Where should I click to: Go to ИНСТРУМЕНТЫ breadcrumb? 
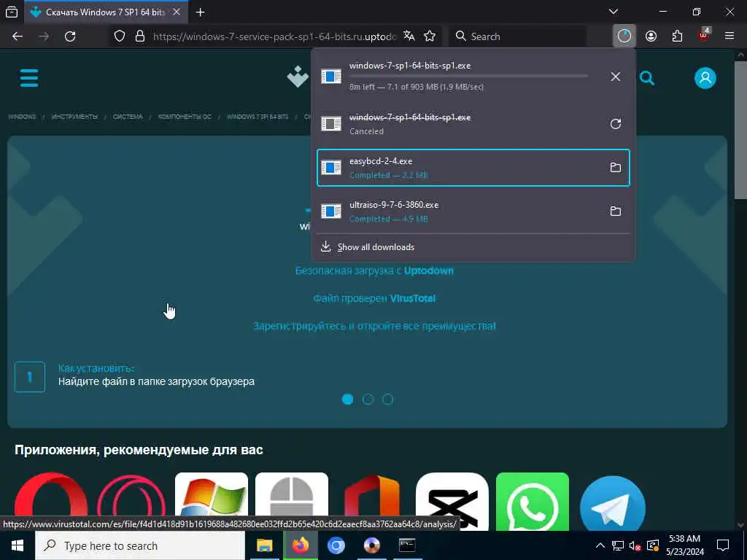tap(74, 117)
